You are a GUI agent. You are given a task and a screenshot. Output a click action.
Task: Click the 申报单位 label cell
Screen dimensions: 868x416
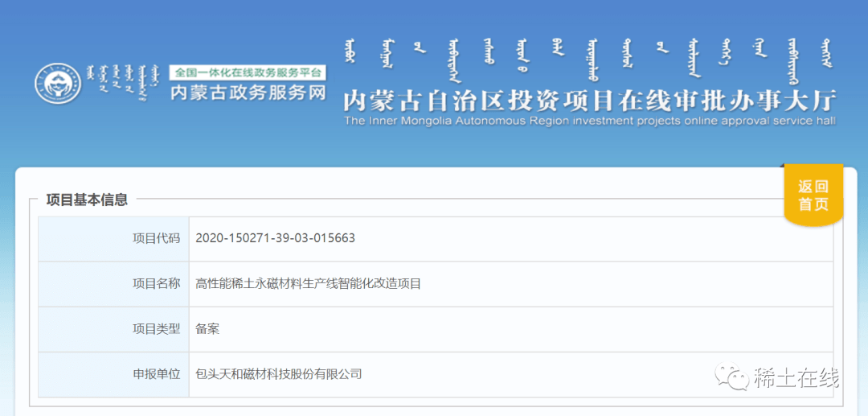113,374
